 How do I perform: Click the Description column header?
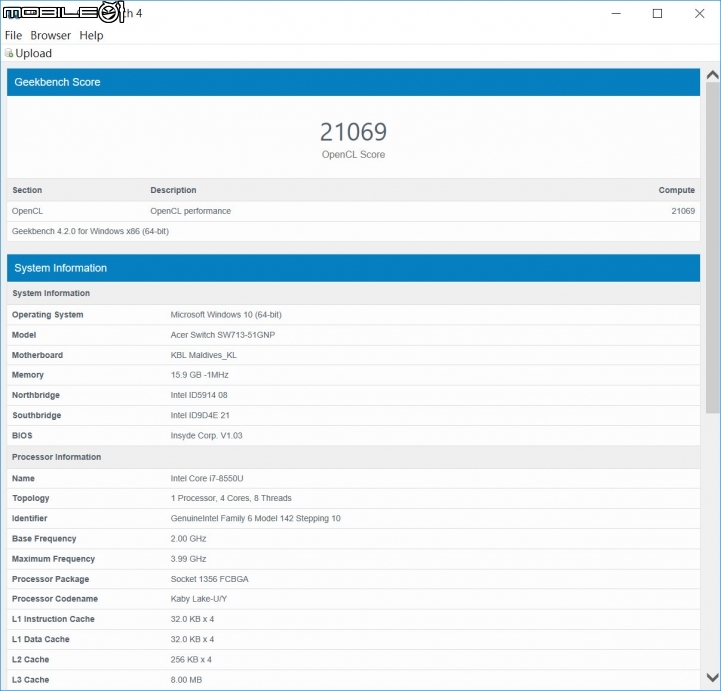[x=173, y=190]
